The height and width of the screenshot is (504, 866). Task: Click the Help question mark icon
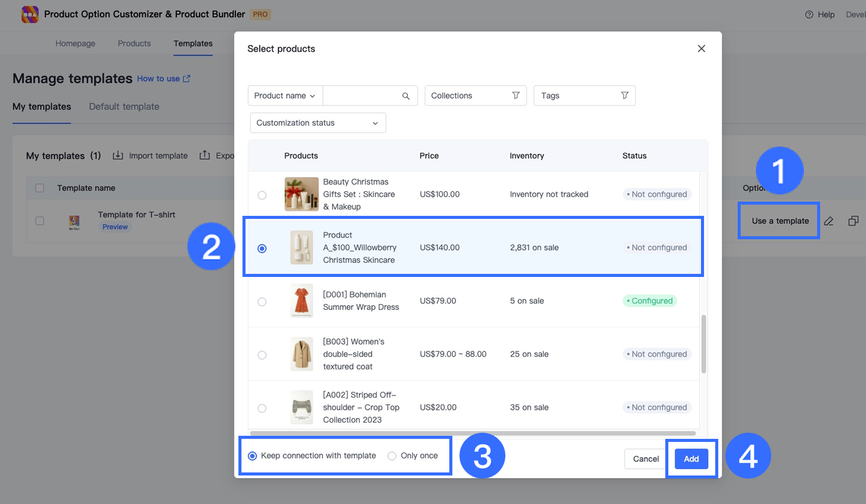[x=809, y=15]
